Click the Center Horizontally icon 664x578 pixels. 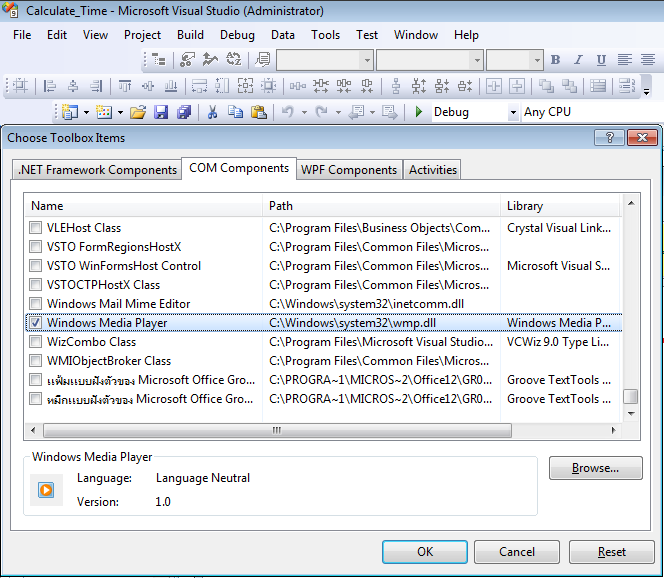tap(494, 86)
